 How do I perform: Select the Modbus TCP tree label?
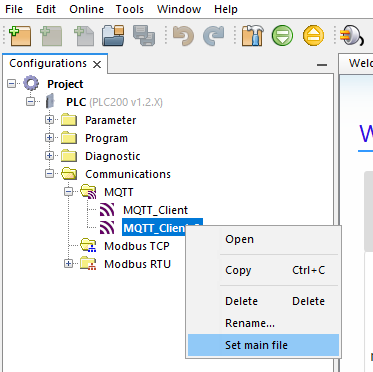point(137,246)
